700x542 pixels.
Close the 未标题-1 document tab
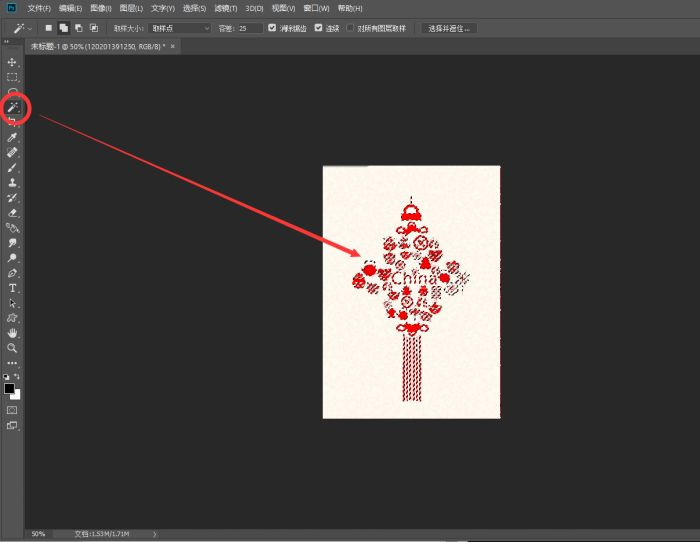(172, 46)
